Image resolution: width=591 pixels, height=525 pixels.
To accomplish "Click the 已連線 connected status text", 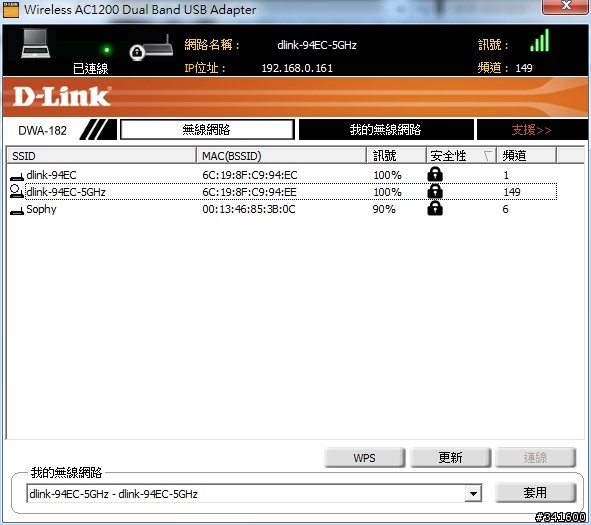I will click(90, 69).
